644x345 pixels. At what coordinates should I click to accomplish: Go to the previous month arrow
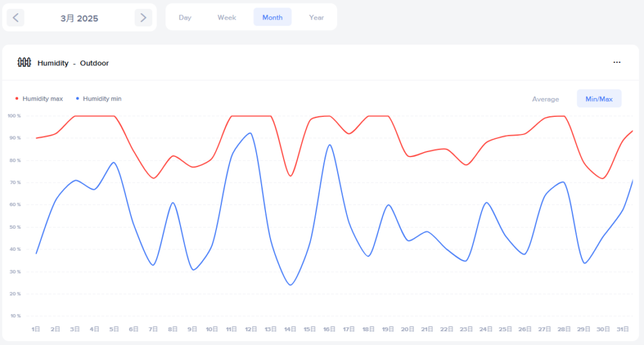tap(16, 18)
